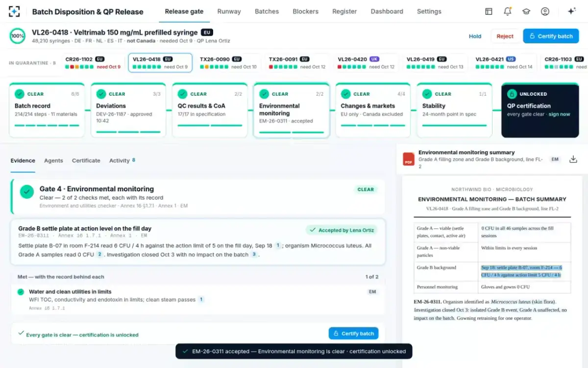Click the 100% progress ring for VL26-0418
The image size is (588, 368).
pos(18,36)
